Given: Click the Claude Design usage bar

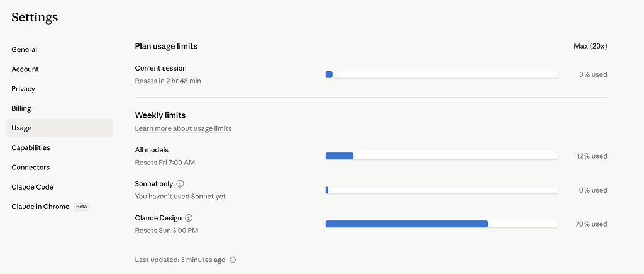Looking at the screenshot, I should point(442,224).
